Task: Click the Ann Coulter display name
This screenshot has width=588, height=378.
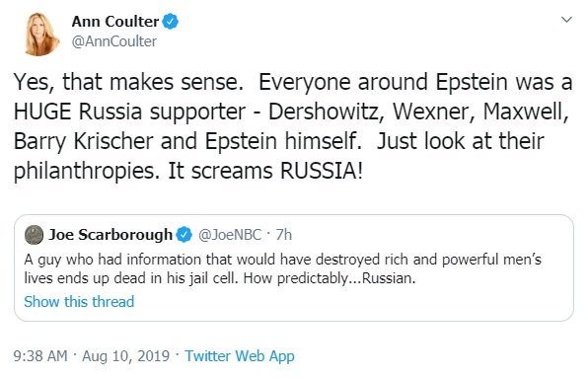Action: pos(115,22)
